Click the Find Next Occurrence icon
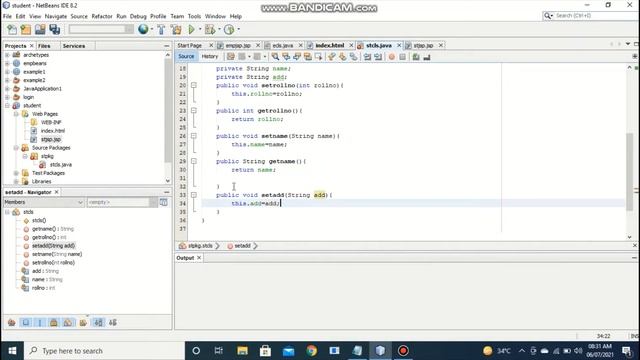 (x=297, y=57)
